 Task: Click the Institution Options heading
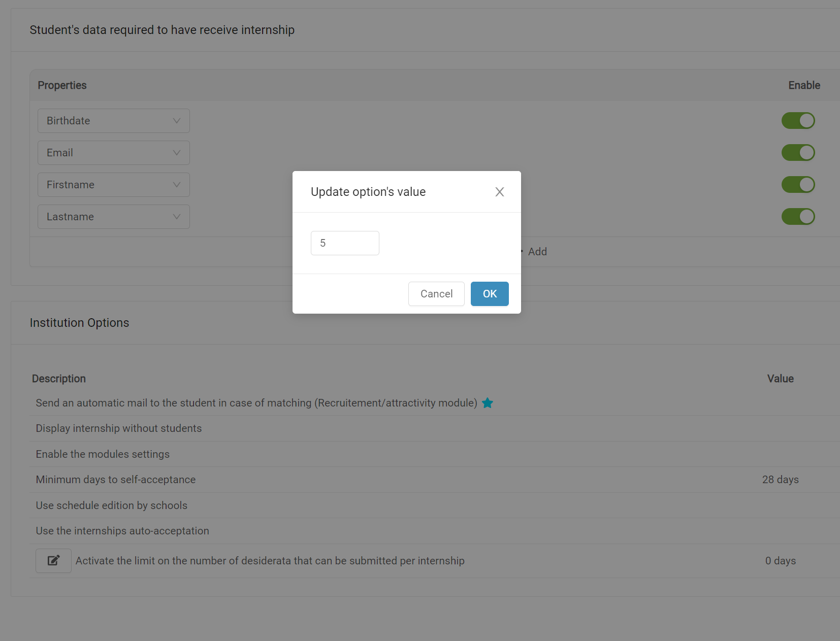80,323
